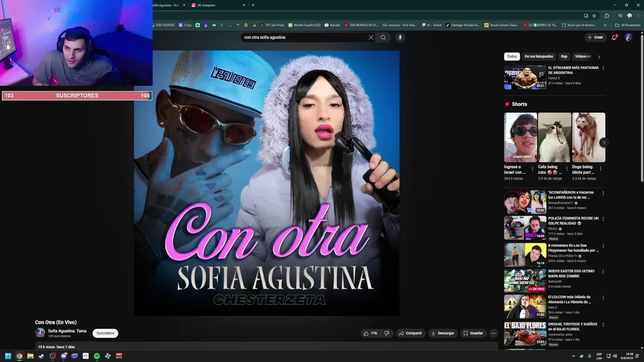Dislike the Con Otra video

(386, 333)
